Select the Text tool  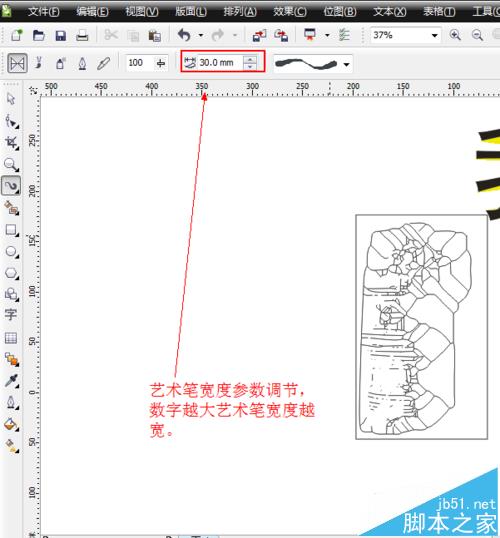(x=11, y=314)
